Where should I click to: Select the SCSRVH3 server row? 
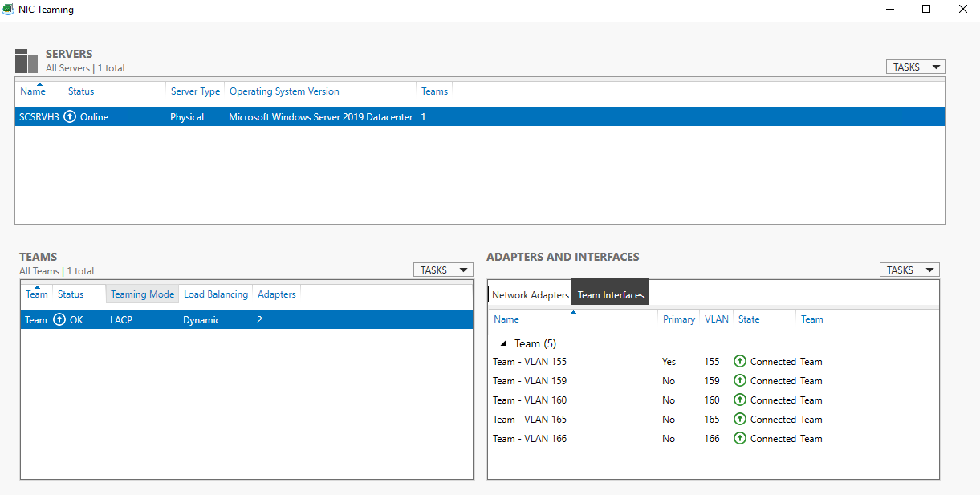tap(480, 117)
